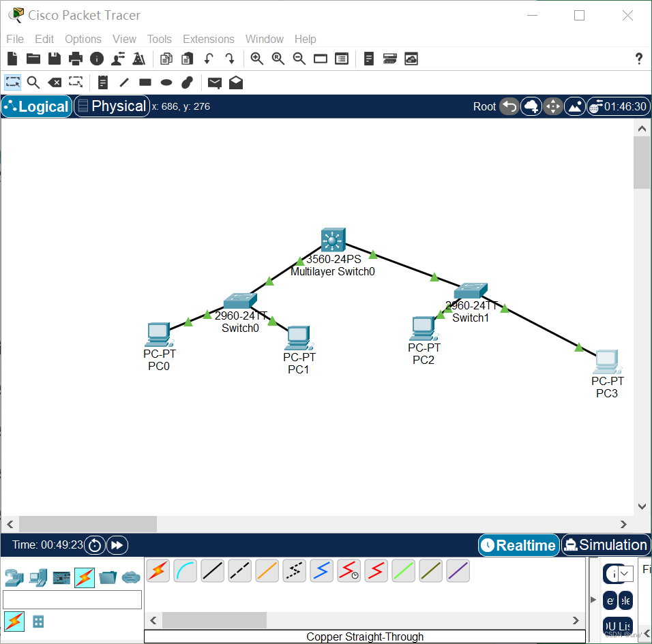Open the help question mark icon
This screenshot has height=644, width=652.
(639, 59)
